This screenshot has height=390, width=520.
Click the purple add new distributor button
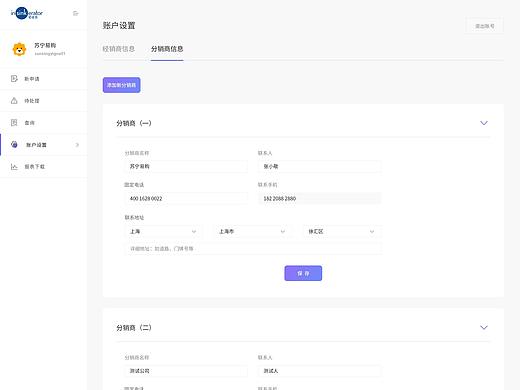point(121,85)
